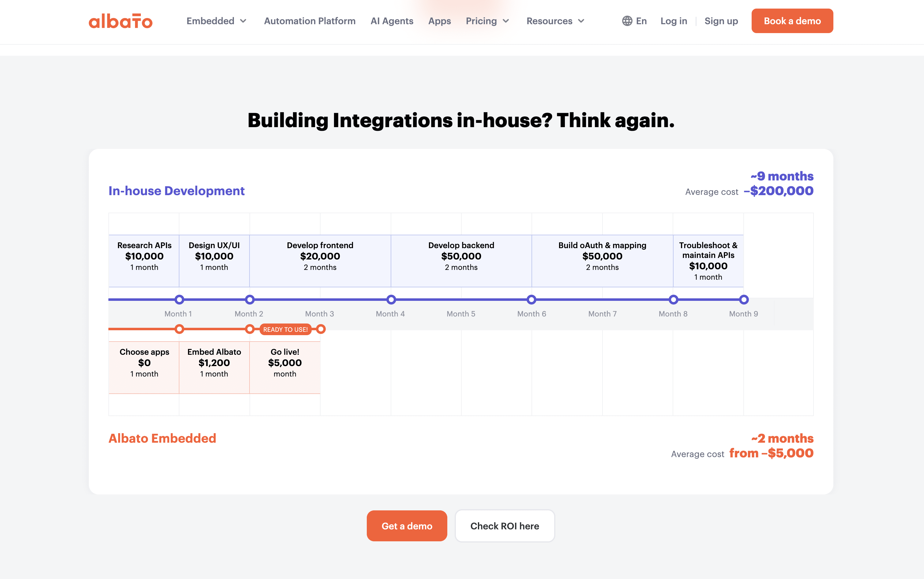Open the Pricing menu
The height and width of the screenshot is (579, 924).
click(487, 21)
